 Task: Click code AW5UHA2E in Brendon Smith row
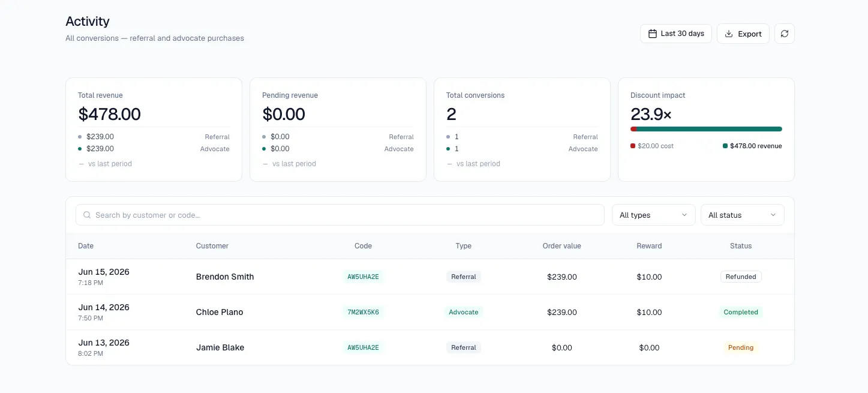[x=364, y=277]
